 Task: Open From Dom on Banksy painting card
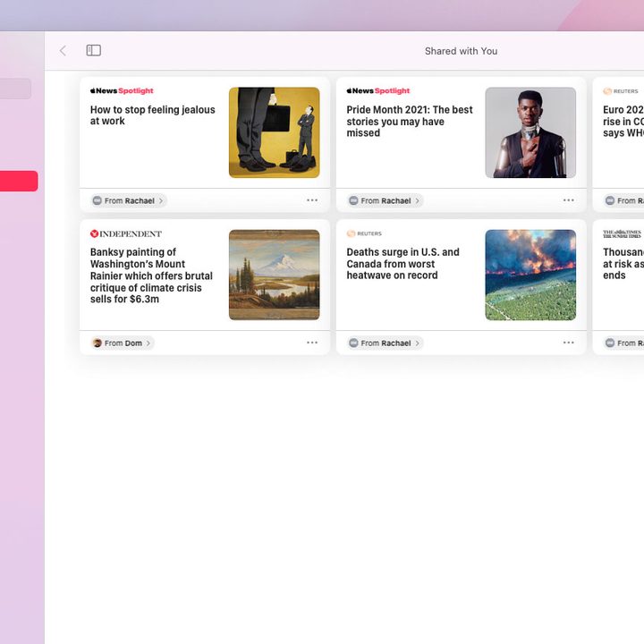(x=123, y=343)
